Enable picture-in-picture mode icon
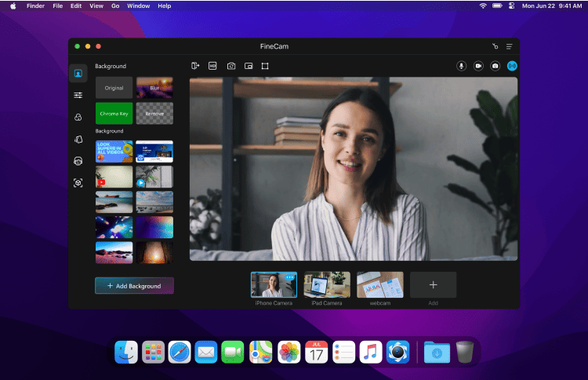 (249, 66)
